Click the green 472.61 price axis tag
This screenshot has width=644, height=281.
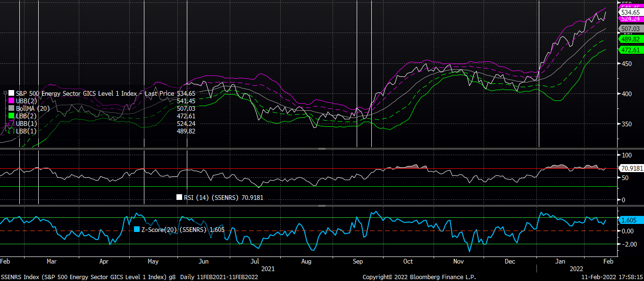click(631, 50)
